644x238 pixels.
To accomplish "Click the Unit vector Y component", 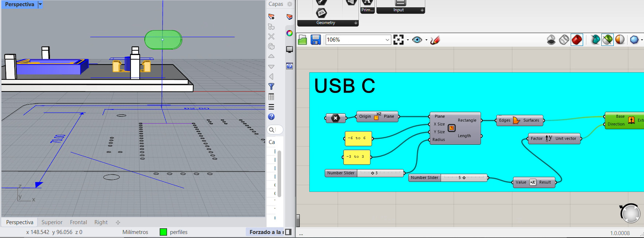I will tap(554, 138).
